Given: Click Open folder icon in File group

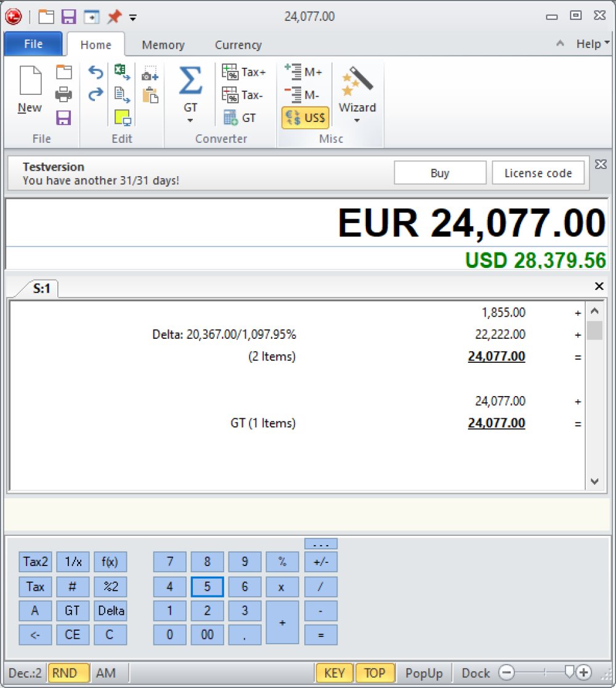Looking at the screenshot, I should (64, 72).
